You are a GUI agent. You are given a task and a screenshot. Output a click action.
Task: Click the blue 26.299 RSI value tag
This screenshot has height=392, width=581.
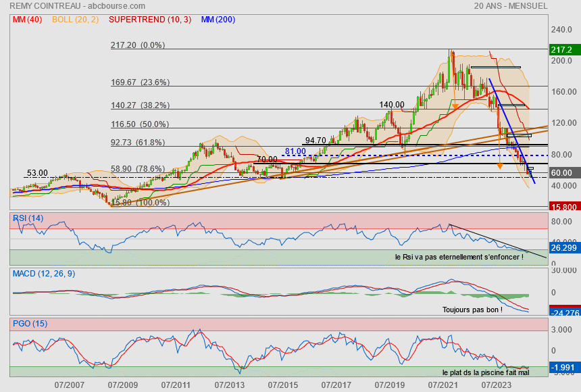[565, 248]
